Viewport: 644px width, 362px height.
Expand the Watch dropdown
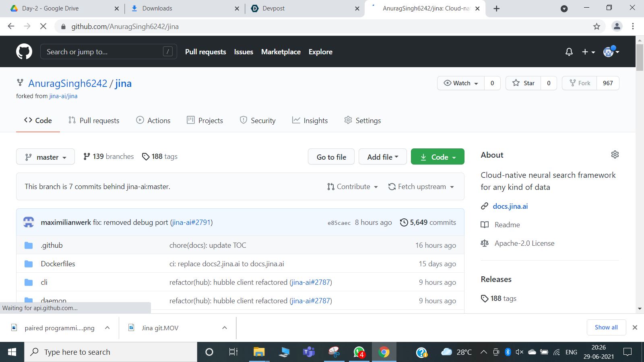pyautogui.click(x=461, y=83)
